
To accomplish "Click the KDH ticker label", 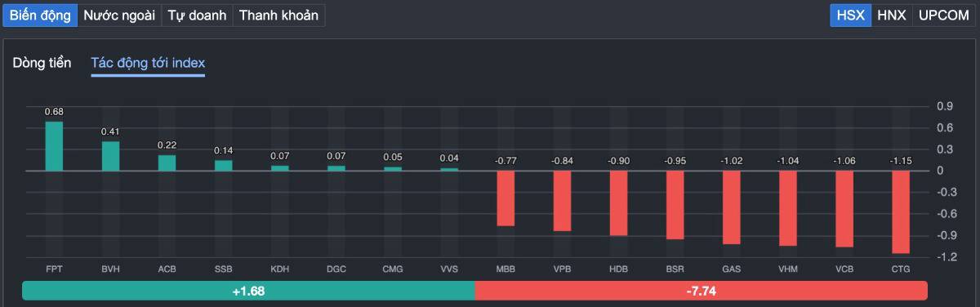I will 280,269.
